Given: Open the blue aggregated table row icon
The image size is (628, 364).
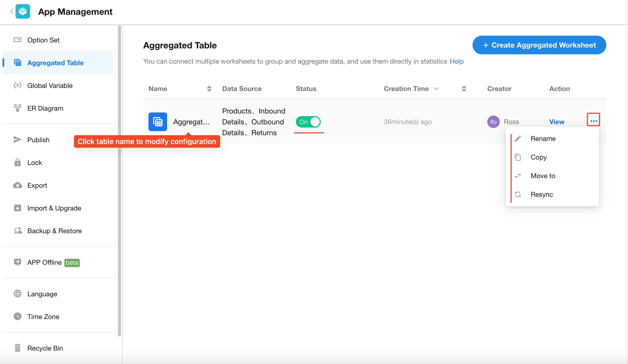Looking at the screenshot, I should click(158, 122).
